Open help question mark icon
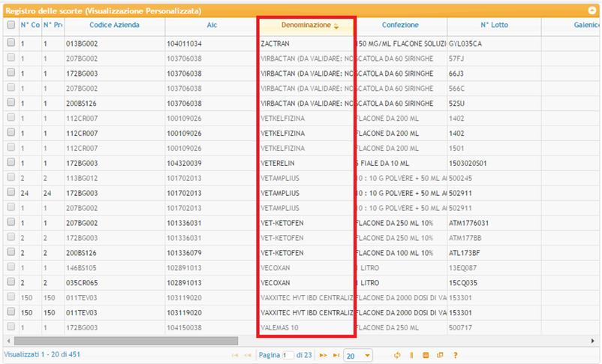This screenshot has width=602, height=364. click(x=455, y=355)
